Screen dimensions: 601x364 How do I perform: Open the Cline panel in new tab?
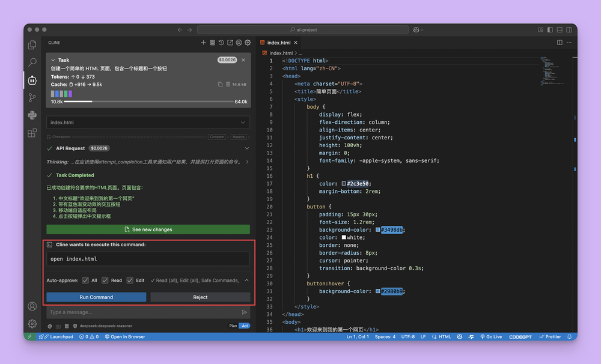pyautogui.click(x=230, y=43)
